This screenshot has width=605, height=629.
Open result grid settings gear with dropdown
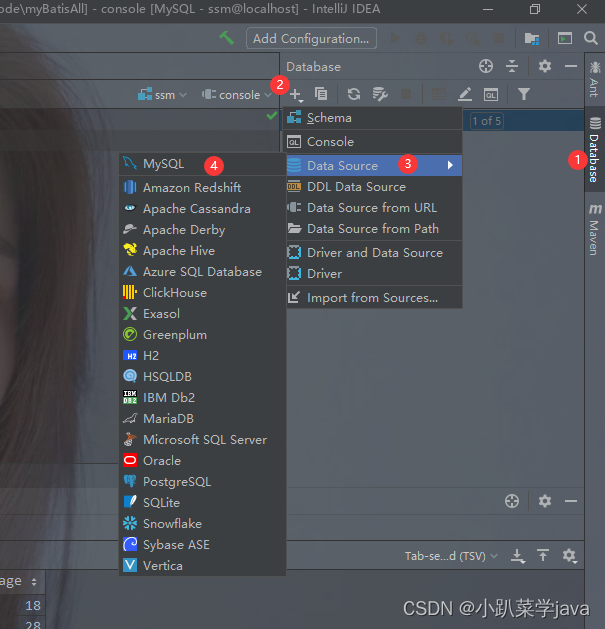(x=569, y=556)
